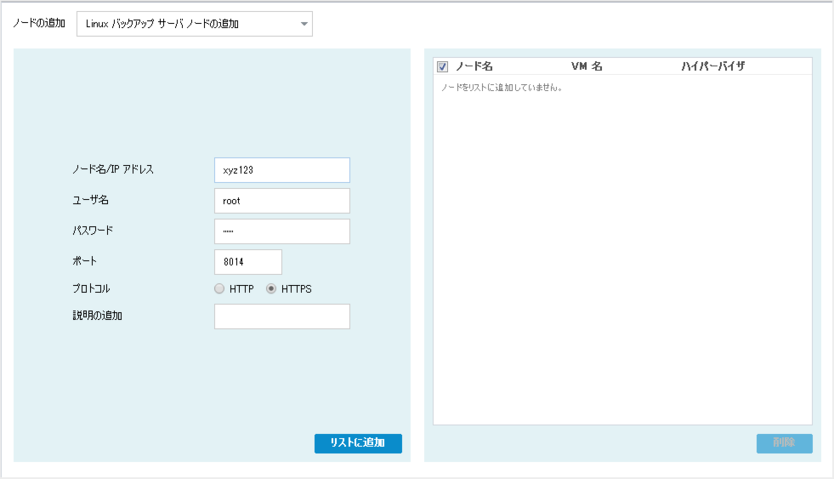Click the ポート field showing 8014
Screen dimensions: 834x479
pos(248,262)
